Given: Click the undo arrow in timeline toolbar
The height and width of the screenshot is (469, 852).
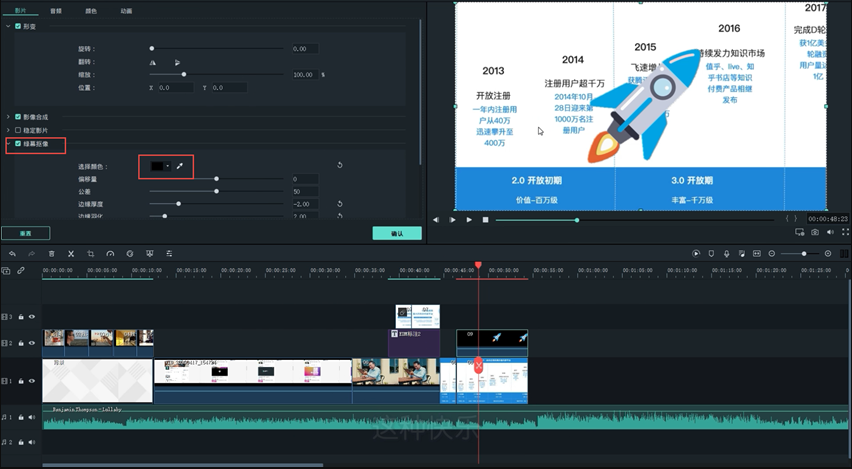Looking at the screenshot, I should (12, 254).
